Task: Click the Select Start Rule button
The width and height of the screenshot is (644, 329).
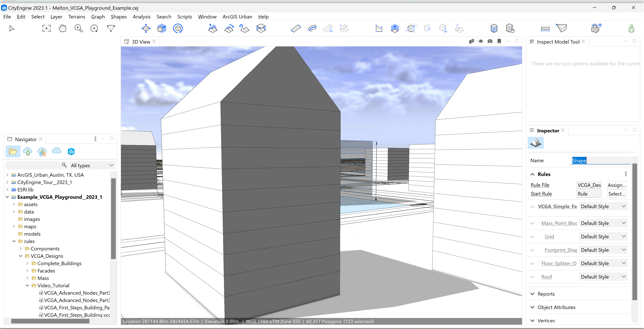Action: click(x=617, y=194)
